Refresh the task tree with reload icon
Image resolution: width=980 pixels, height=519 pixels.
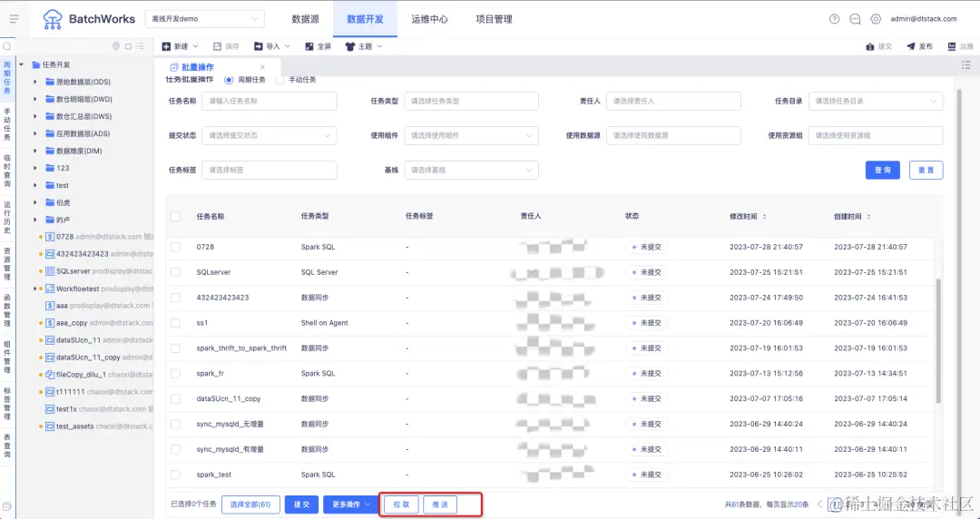[x=128, y=46]
